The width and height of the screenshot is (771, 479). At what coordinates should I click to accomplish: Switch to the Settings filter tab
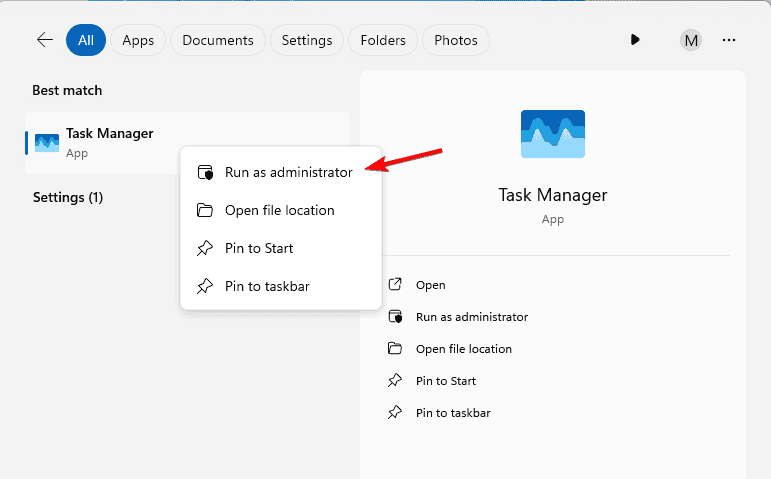click(x=307, y=40)
